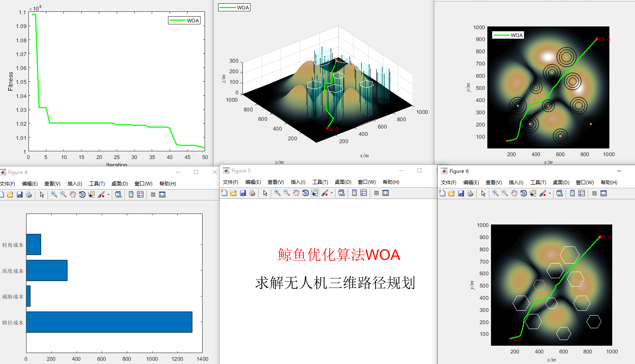Click the 路径成本 bar in the chart
635x364 pixels.
pyautogui.click(x=109, y=322)
